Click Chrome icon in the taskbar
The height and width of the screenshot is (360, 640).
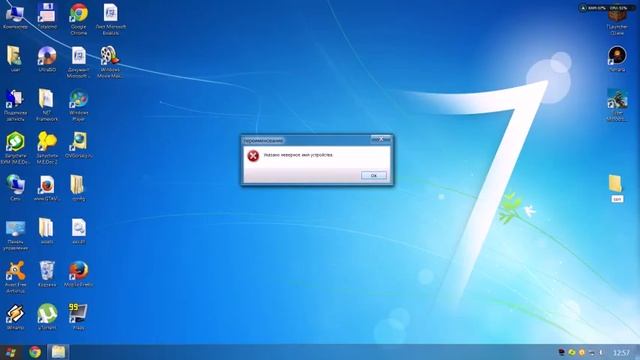coord(35,352)
